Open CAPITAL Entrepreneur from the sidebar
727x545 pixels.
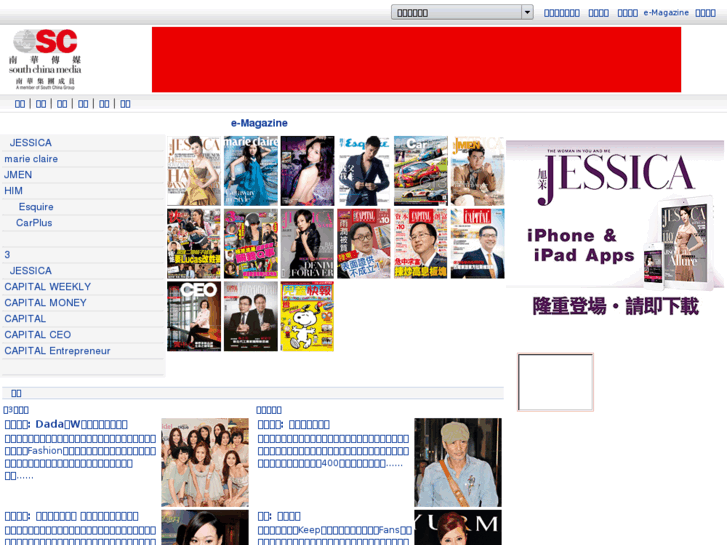point(57,351)
